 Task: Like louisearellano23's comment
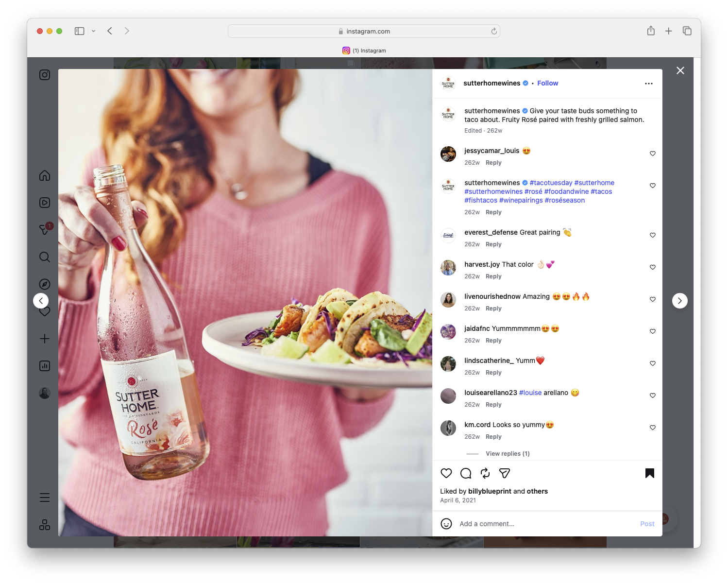point(653,395)
